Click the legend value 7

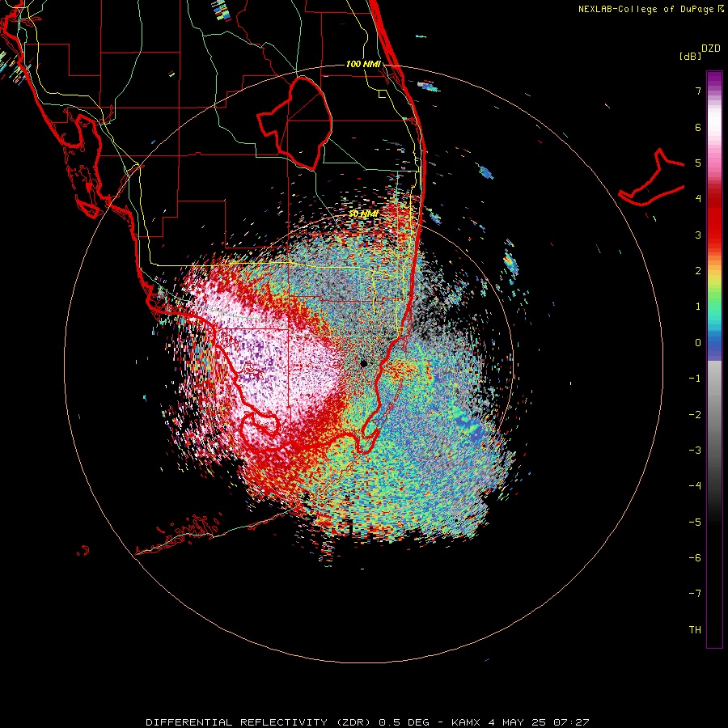pos(698,91)
